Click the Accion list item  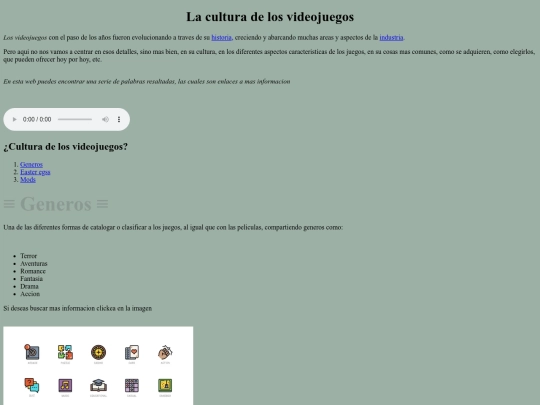pos(30,294)
